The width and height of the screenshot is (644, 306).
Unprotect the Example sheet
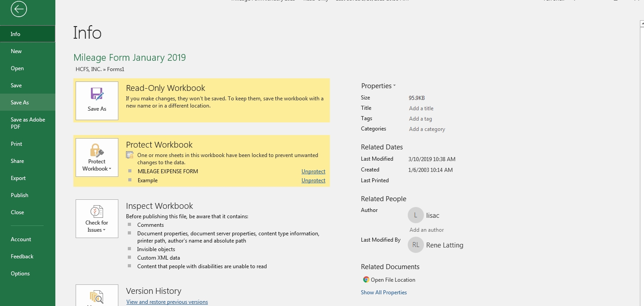click(x=313, y=180)
